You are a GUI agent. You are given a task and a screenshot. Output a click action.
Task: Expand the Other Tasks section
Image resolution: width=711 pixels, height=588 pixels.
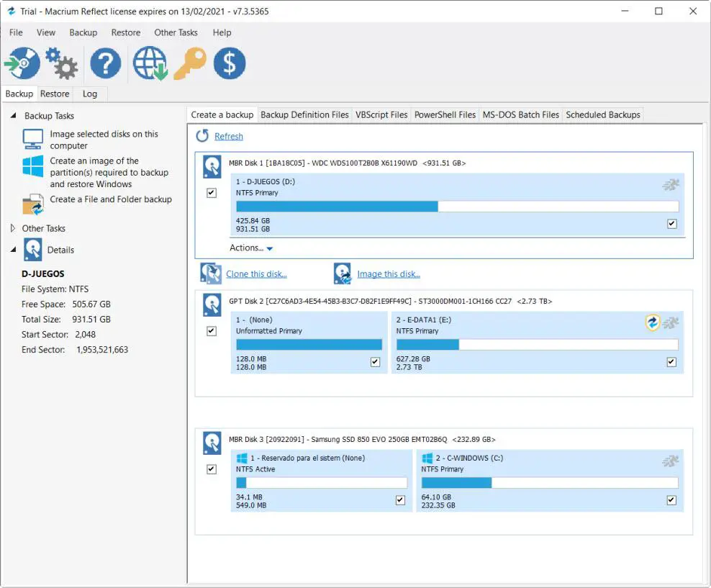[x=13, y=228]
